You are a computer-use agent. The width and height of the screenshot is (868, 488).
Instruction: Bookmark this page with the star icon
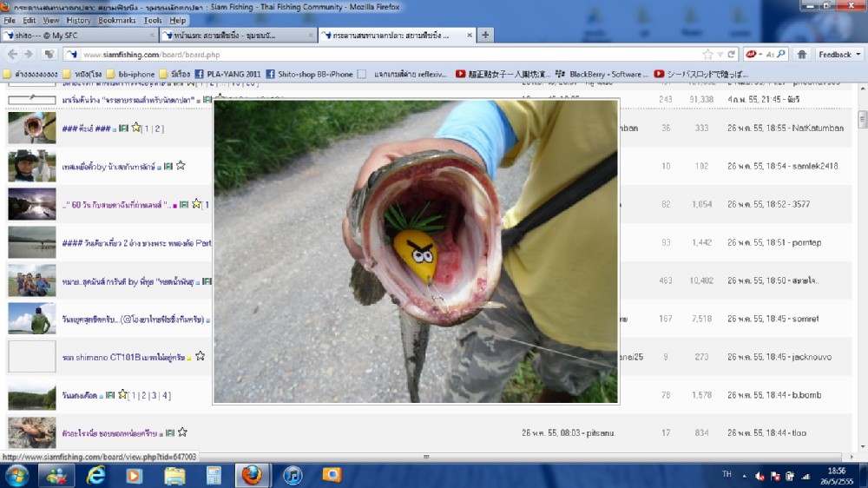click(707, 55)
